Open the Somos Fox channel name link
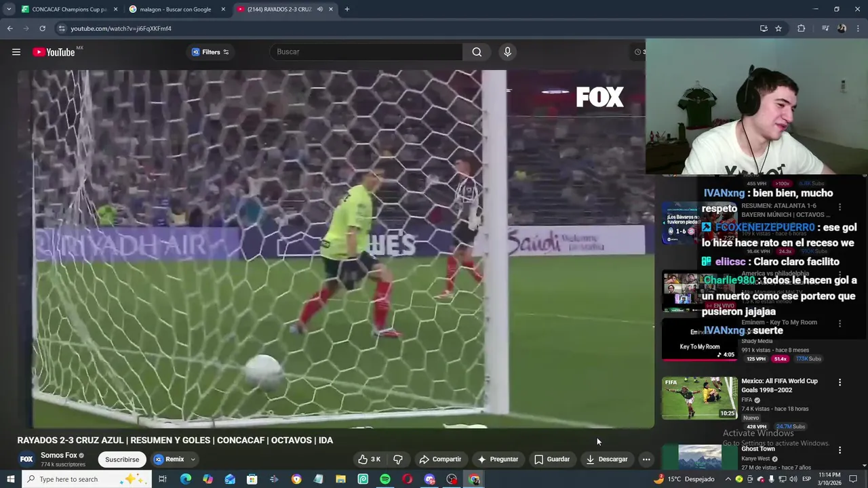The width and height of the screenshot is (868, 488). tap(58, 455)
